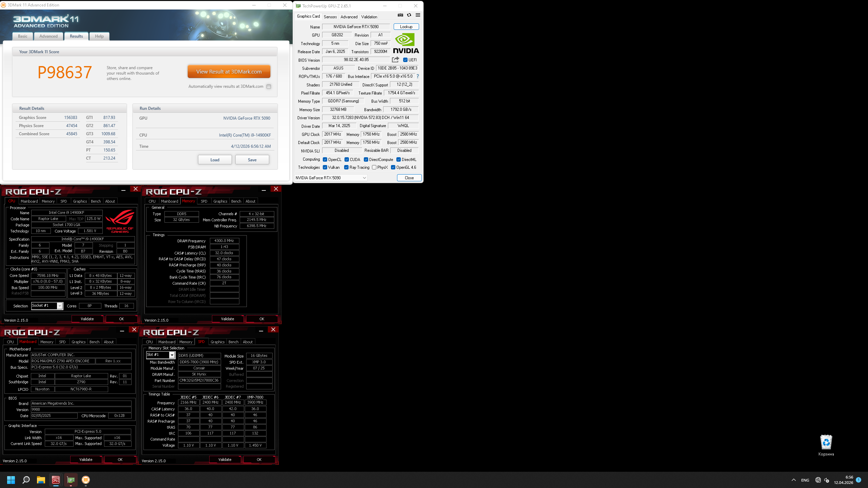868x488 pixels.
Task: Click the GPU-Z taskbar icon
Action: click(71, 480)
